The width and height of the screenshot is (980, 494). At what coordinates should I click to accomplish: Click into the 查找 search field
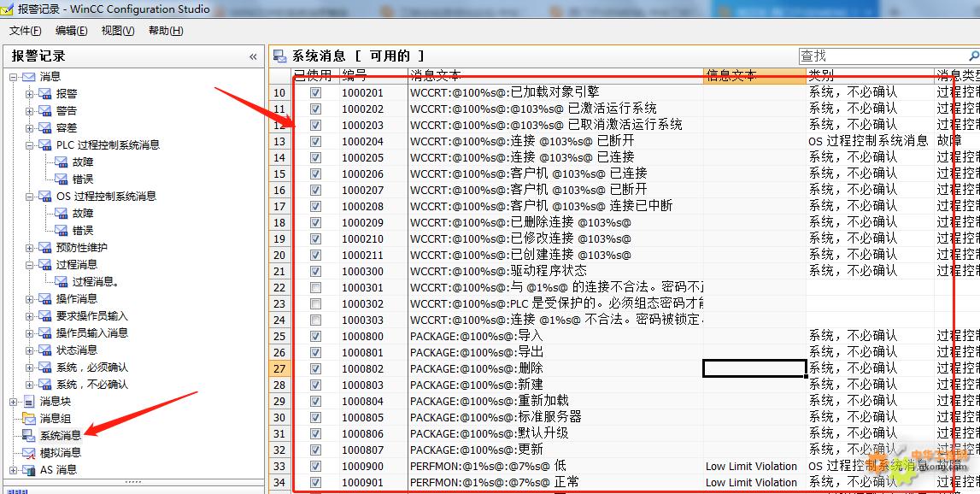pos(883,56)
